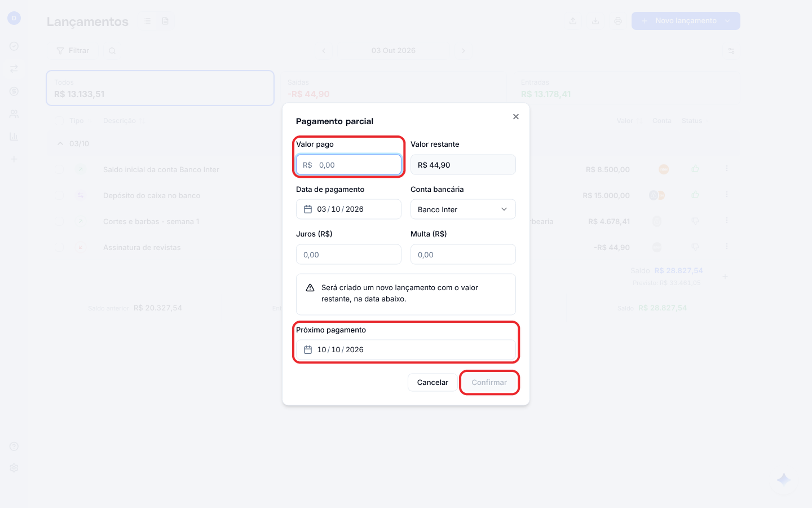Go to the previous date with left chevron
This screenshot has width=812, height=508.
[324, 51]
